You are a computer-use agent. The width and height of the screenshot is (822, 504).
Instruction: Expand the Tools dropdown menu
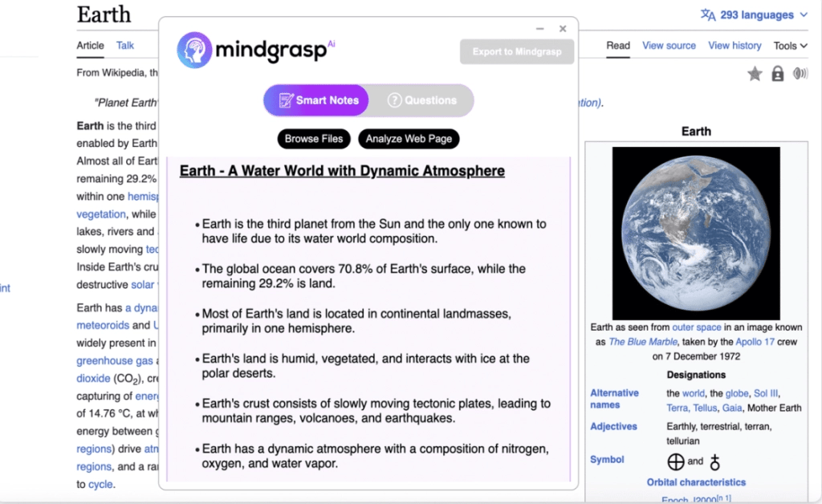tap(790, 46)
